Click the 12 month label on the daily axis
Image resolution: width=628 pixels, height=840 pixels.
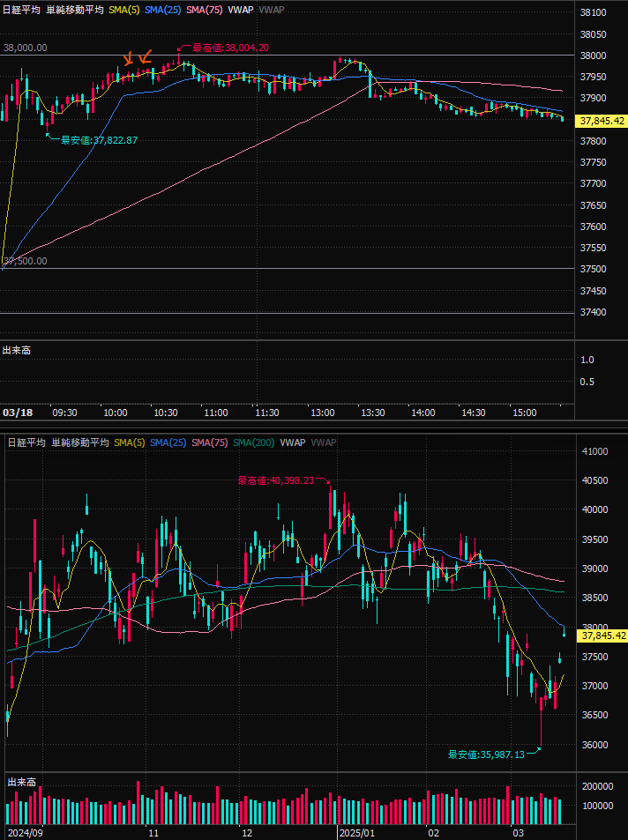pos(247,833)
